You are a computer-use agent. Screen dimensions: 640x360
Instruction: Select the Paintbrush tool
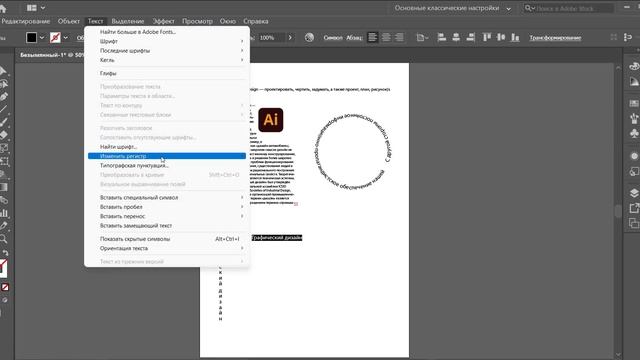coord(4,122)
